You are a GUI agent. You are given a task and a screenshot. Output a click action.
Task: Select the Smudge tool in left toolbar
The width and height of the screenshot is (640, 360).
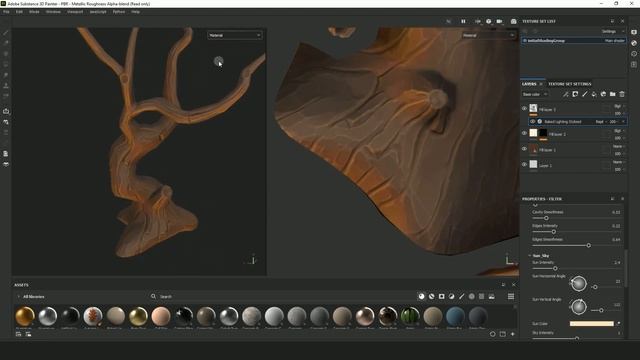click(x=6, y=75)
